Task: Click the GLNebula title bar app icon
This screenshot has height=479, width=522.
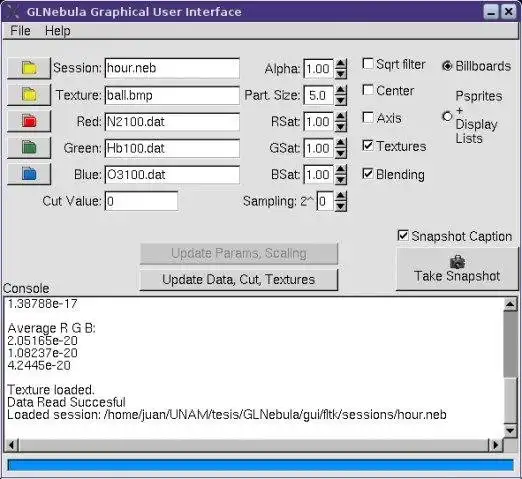Action: (x=13, y=12)
